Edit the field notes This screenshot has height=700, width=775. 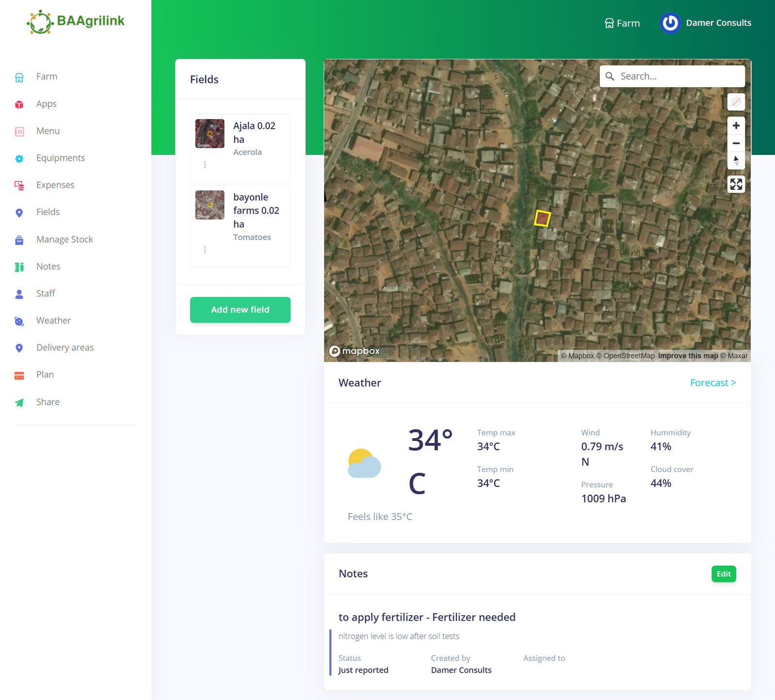coord(723,574)
